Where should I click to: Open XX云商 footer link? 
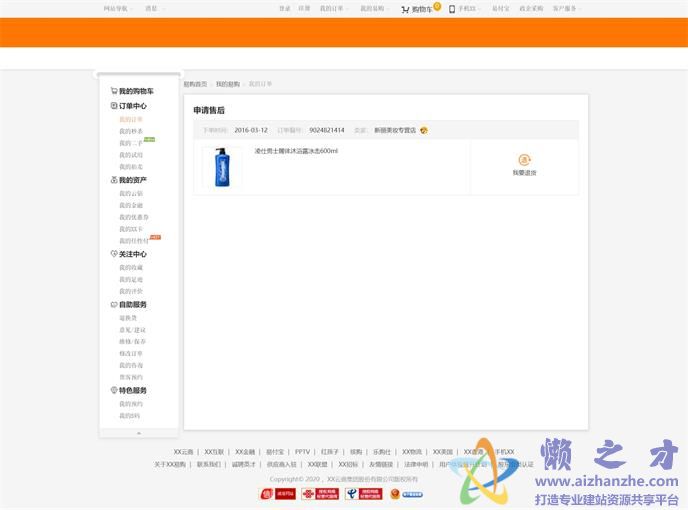tap(183, 452)
